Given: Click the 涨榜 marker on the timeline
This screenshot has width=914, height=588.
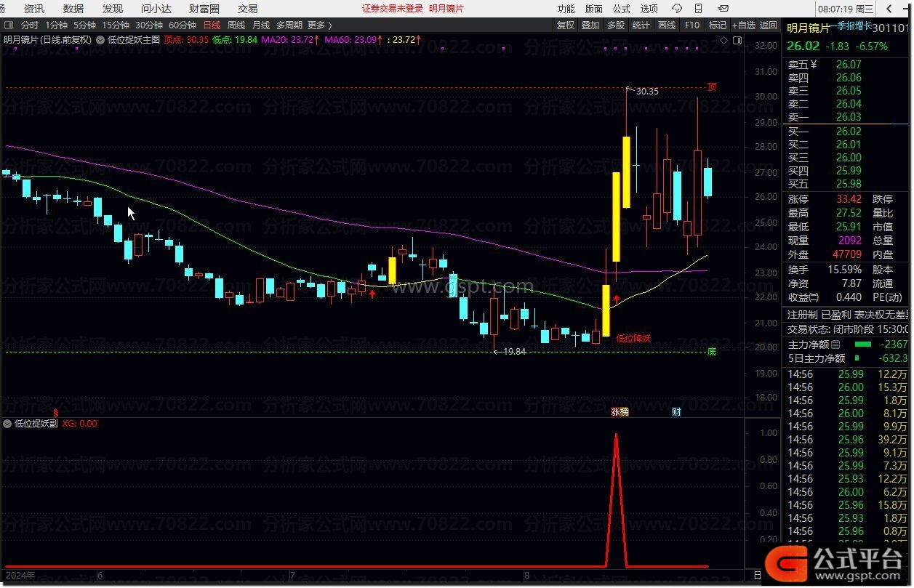Looking at the screenshot, I should (620, 412).
